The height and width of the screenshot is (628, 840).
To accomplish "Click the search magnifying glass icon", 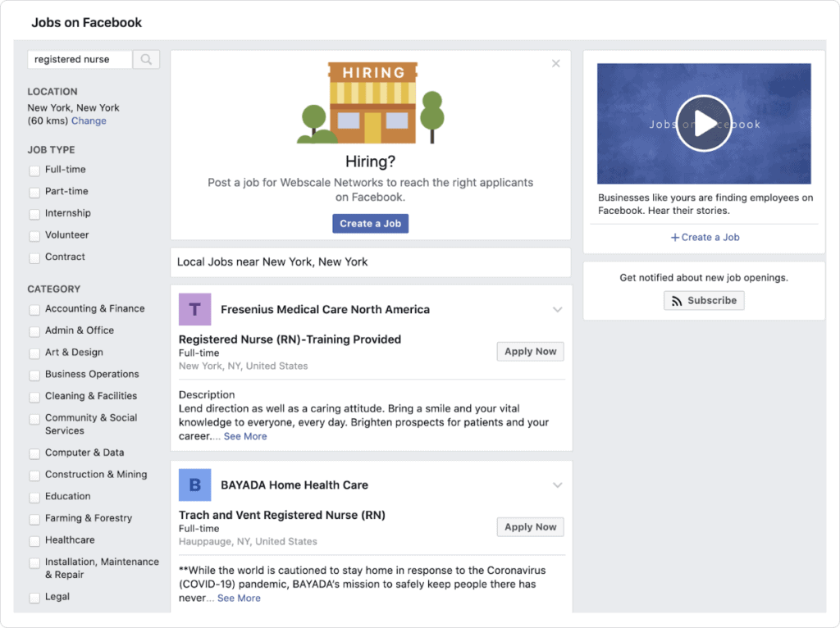I will 146,59.
